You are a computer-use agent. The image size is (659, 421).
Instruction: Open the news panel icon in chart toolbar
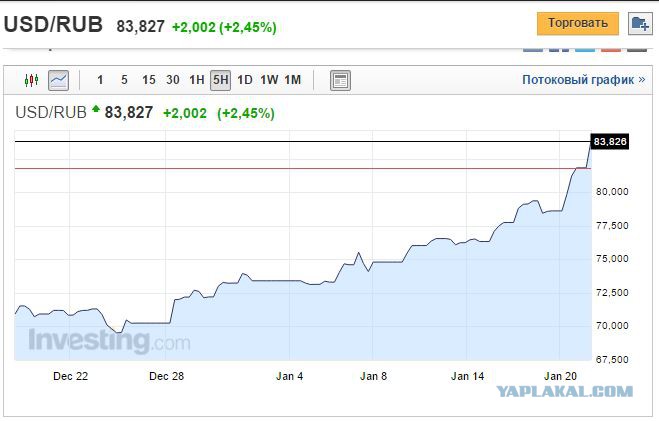tap(340, 80)
